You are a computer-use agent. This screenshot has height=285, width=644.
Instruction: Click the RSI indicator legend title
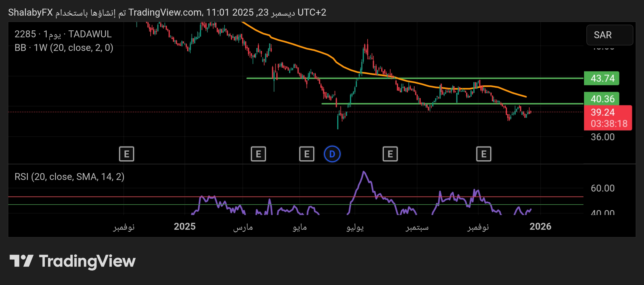pos(70,177)
